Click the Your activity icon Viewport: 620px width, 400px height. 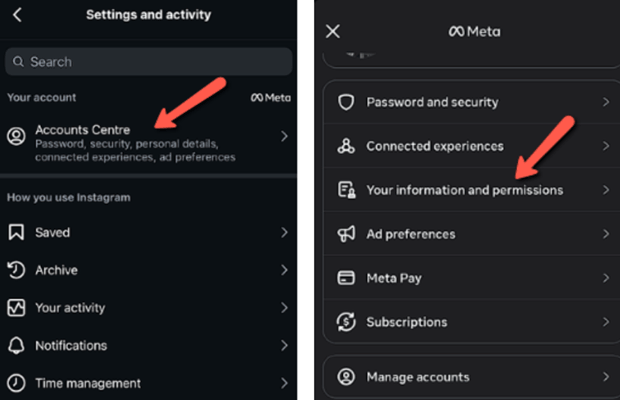(x=16, y=308)
